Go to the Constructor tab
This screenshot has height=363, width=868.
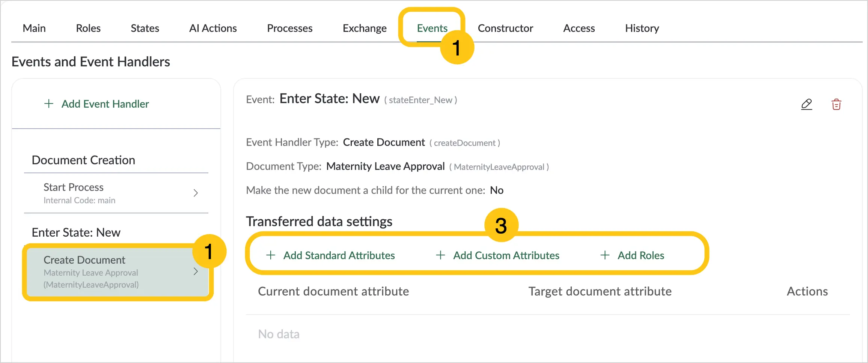click(505, 28)
